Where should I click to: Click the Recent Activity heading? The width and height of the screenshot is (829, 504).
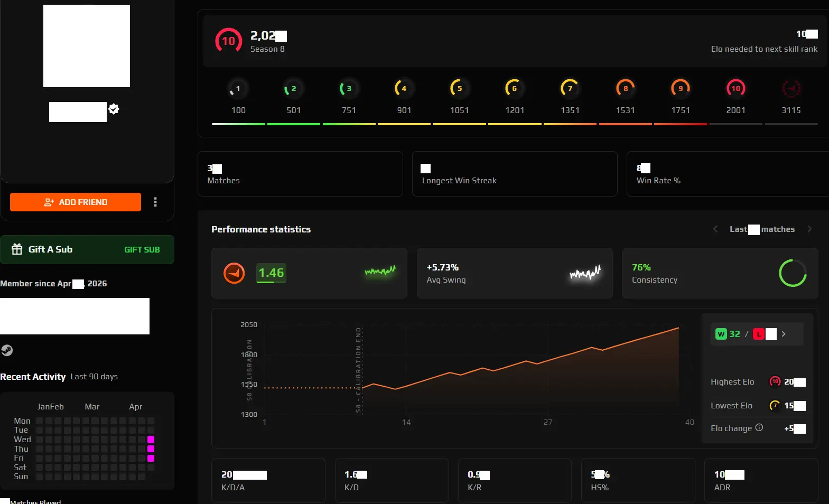[x=33, y=377]
